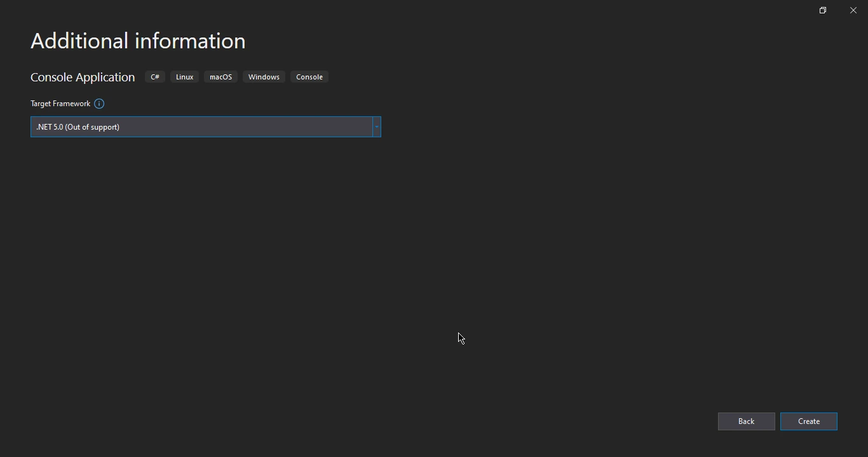Click the Target Framework label
The width and height of the screenshot is (868, 457).
[x=60, y=104]
